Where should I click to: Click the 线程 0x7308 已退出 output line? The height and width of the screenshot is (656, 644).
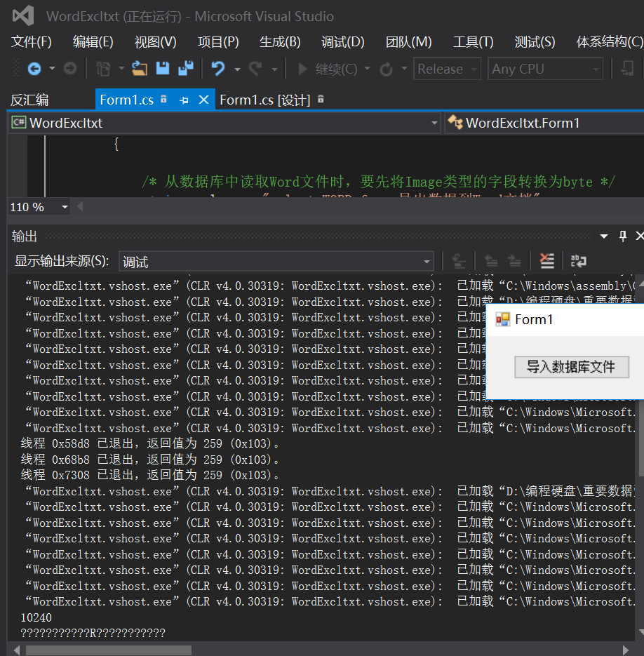(x=150, y=475)
